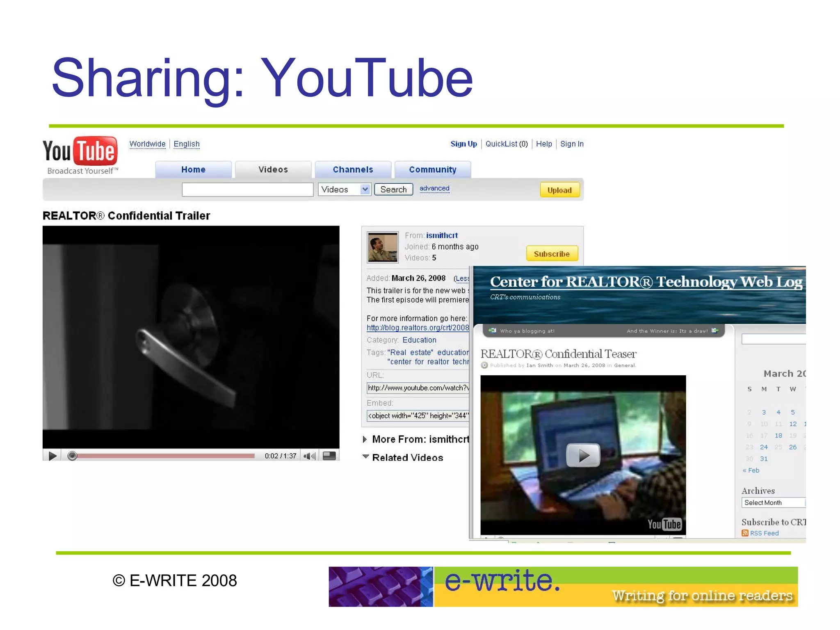Viewport: 840px width, 630px height.
Task: Click the previous post arrow icon
Action: tap(493, 331)
